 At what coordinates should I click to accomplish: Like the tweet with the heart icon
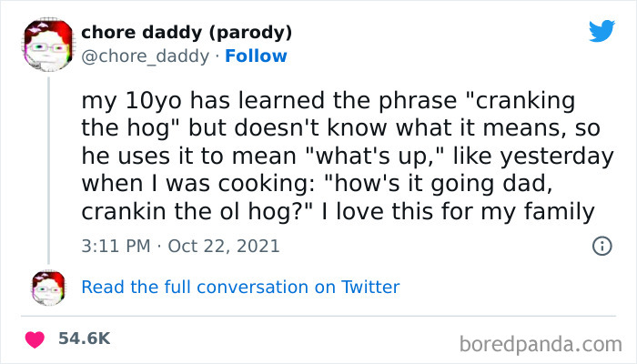coord(36,339)
